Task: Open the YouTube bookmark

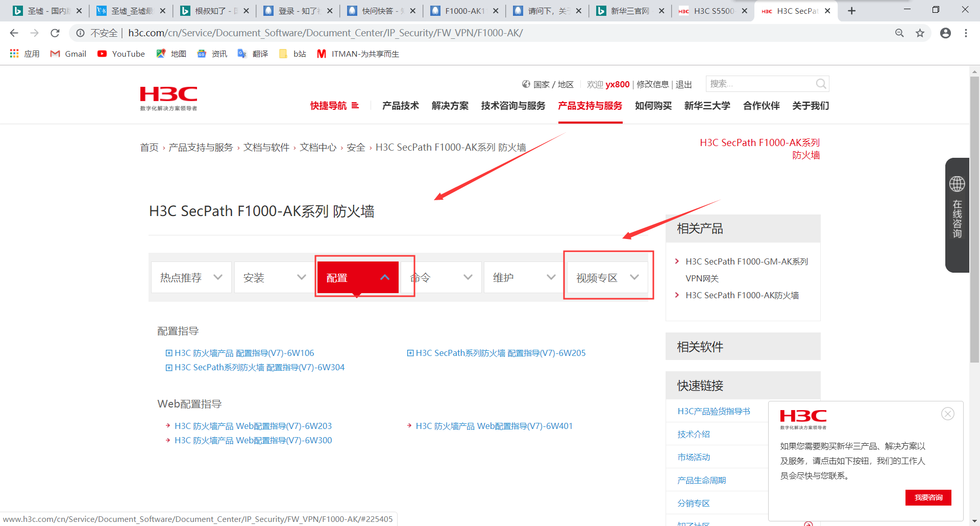Action: coord(121,54)
